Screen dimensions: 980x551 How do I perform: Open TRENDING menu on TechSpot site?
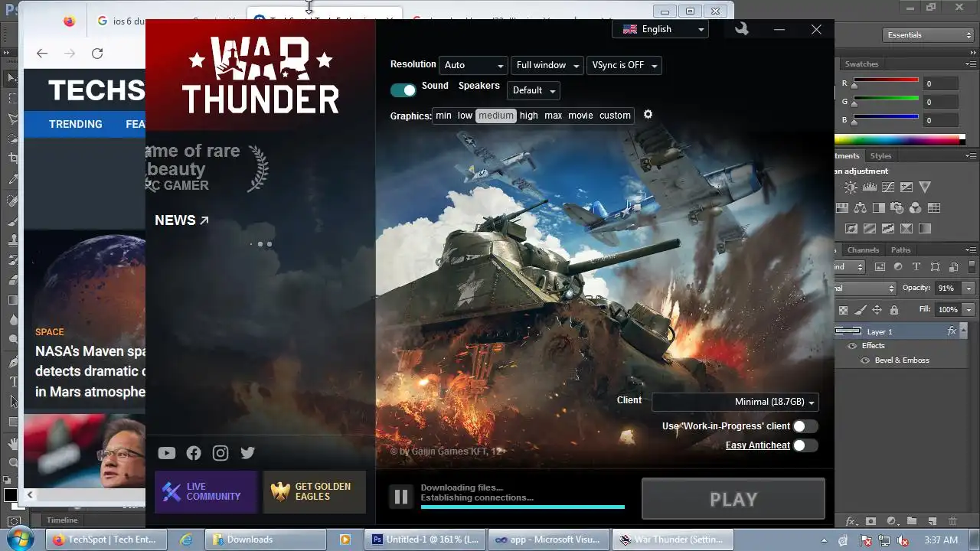(x=76, y=124)
